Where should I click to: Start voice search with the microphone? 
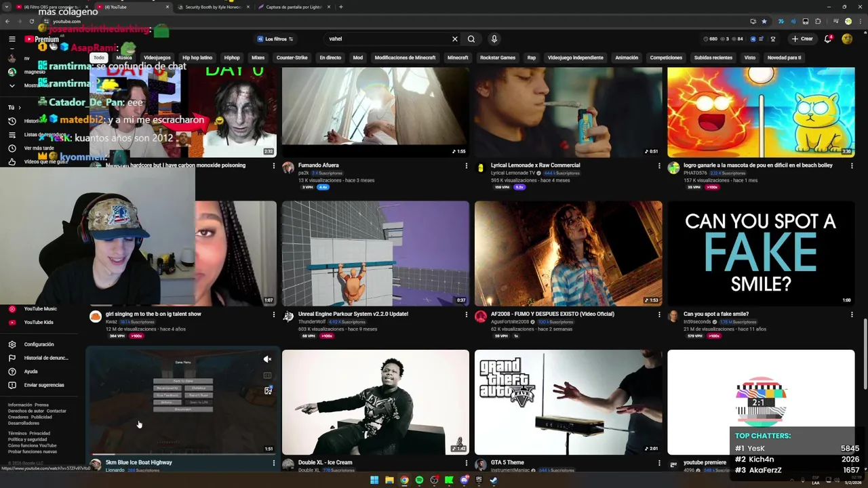pos(494,39)
